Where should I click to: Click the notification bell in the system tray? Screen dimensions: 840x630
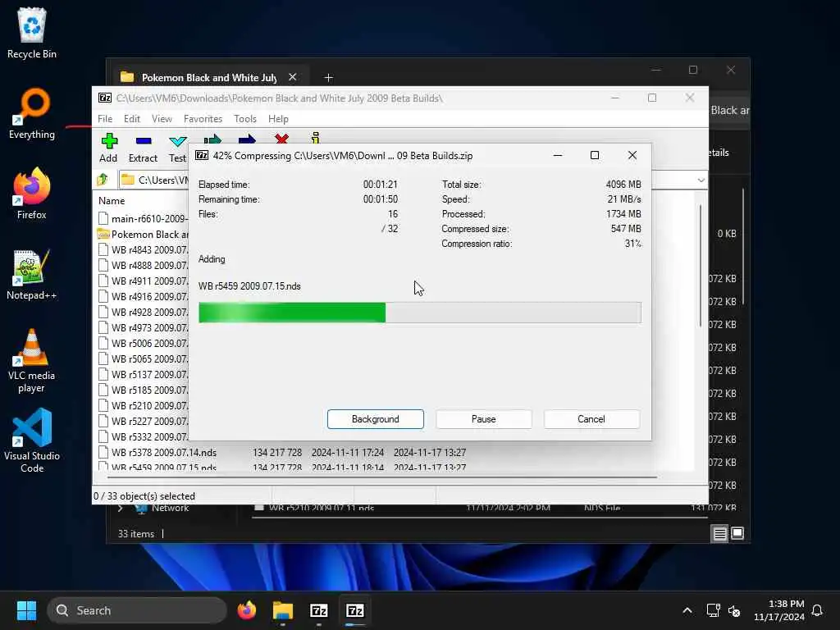coord(817,610)
